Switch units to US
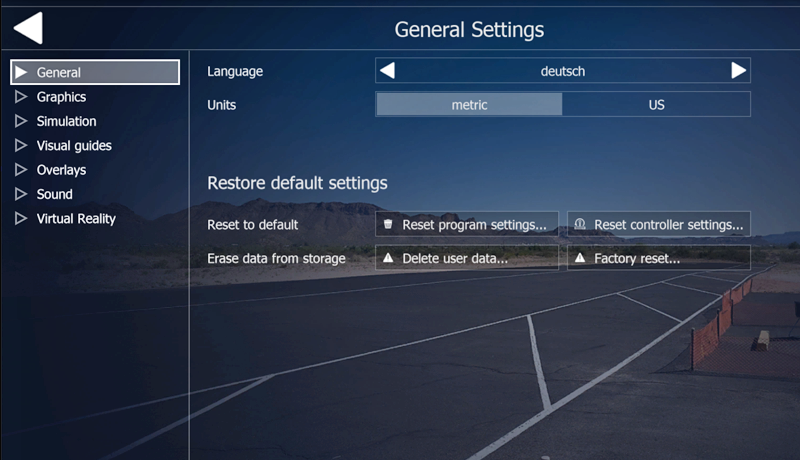 (656, 105)
